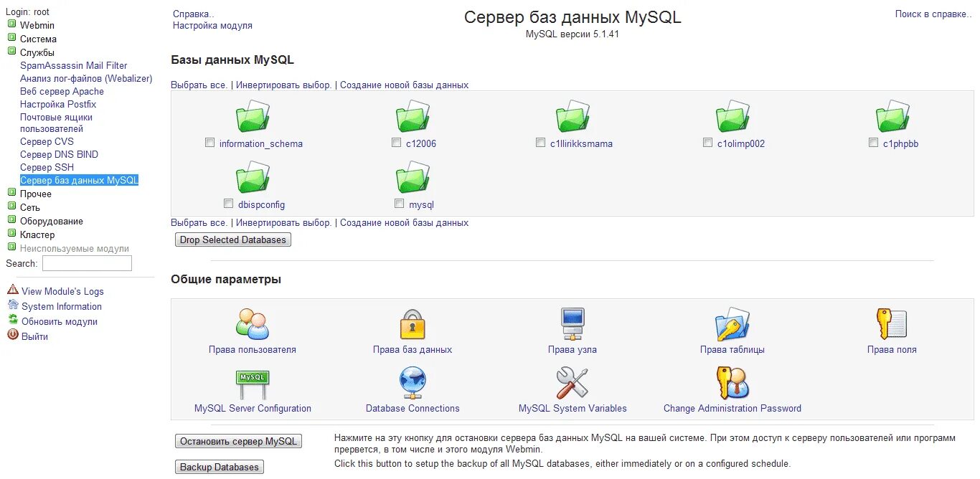
Task: Open the c1llirikksmama database folder icon
Action: pyautogui.click(x=573, y=117)
